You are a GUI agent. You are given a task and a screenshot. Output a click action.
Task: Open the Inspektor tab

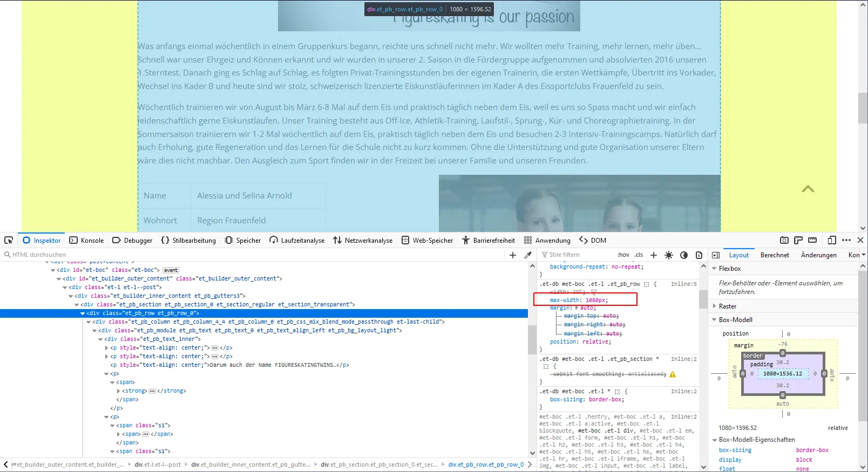(42, 240)
